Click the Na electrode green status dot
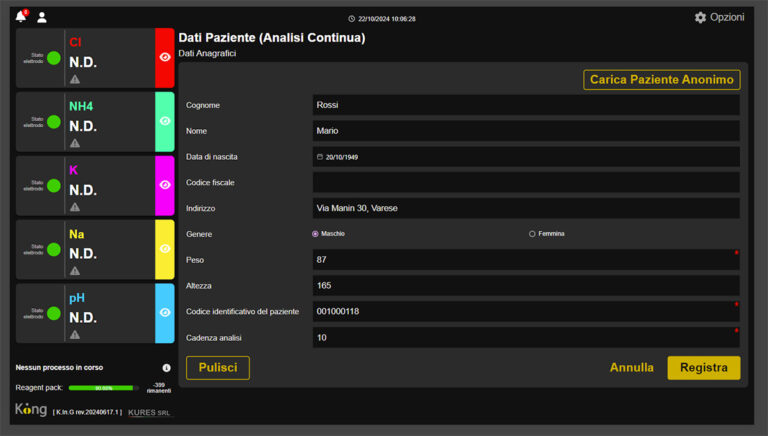The image size is (768, 436). click(x=54, y=249)
